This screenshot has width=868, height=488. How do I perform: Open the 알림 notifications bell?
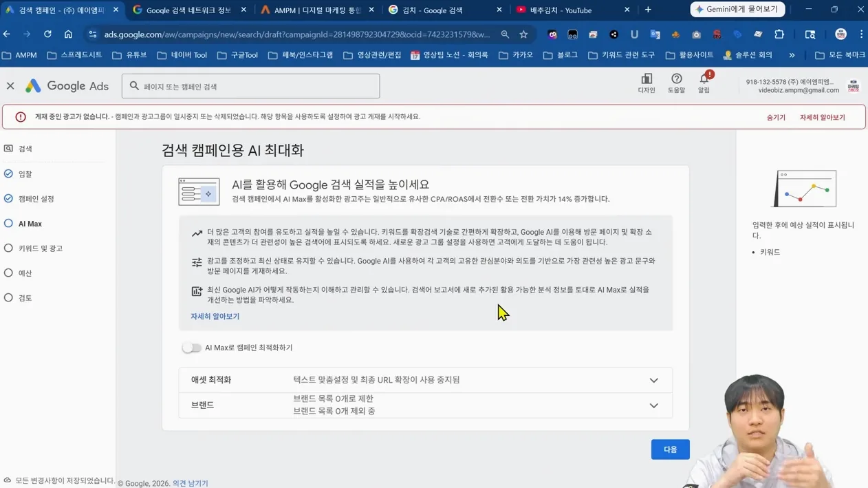tap(704, 79)
